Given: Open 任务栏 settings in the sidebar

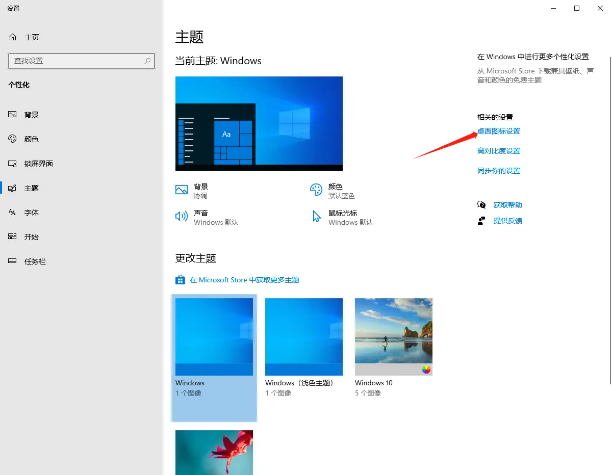Looking at the screenshot, I should 35,261.
